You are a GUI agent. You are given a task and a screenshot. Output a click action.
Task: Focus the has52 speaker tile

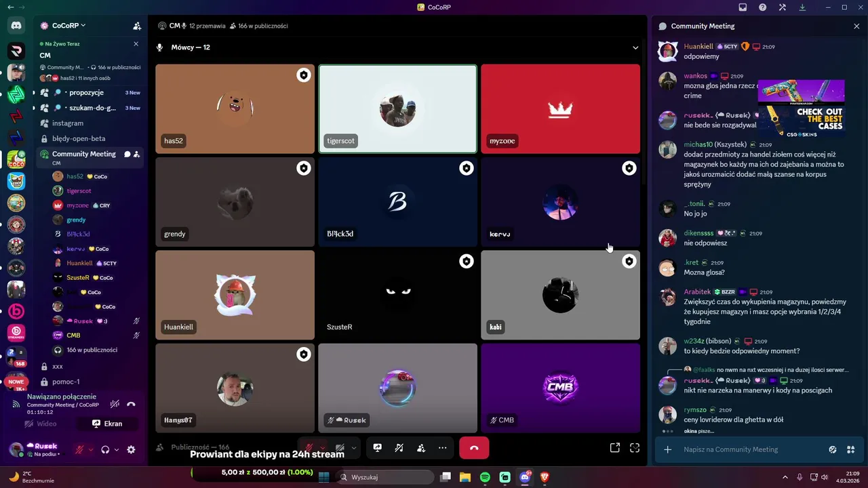coord(235,109)
